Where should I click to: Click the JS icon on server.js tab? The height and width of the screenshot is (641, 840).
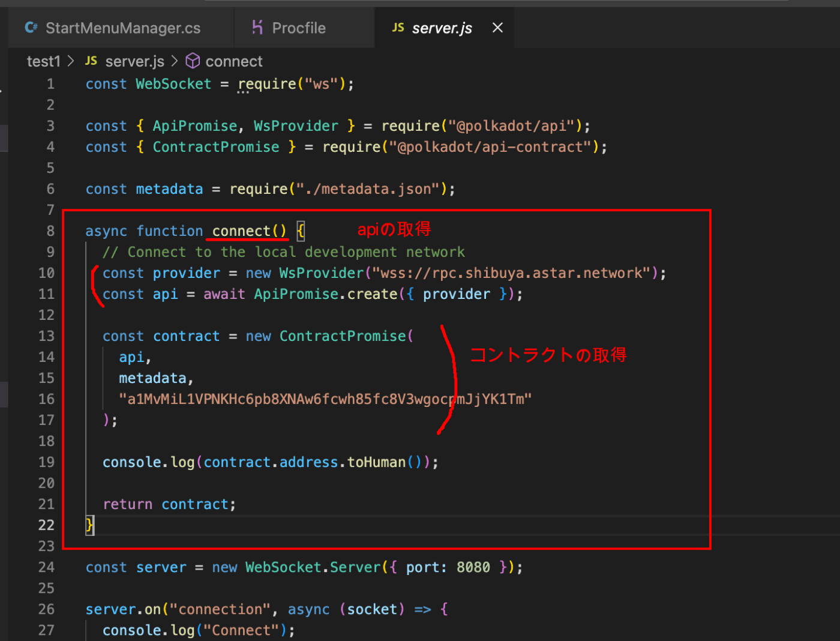(x=398, y=28)
